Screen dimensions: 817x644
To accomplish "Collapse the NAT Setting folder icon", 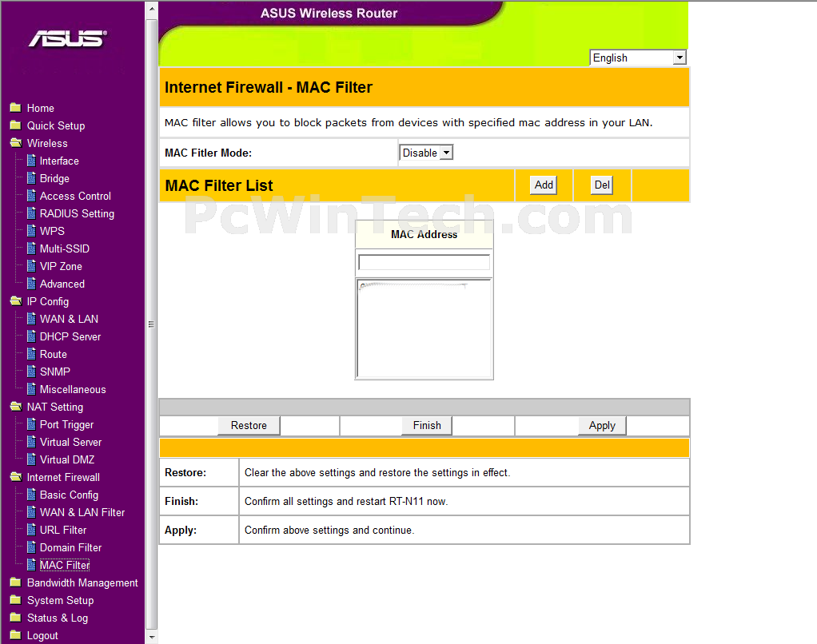I will (16, 407).
